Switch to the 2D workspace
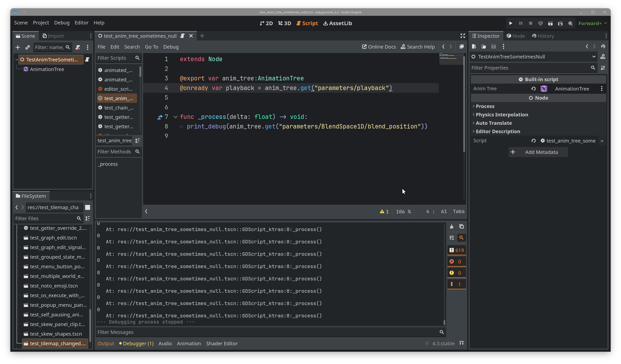This screenshot has height=364, width=621. coord(266,23)
